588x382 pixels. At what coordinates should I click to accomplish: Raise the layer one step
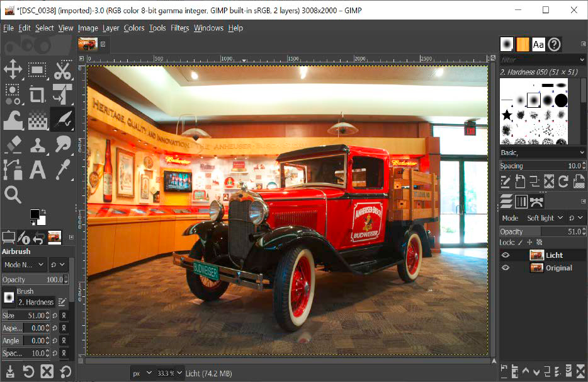tap(526, 371)
